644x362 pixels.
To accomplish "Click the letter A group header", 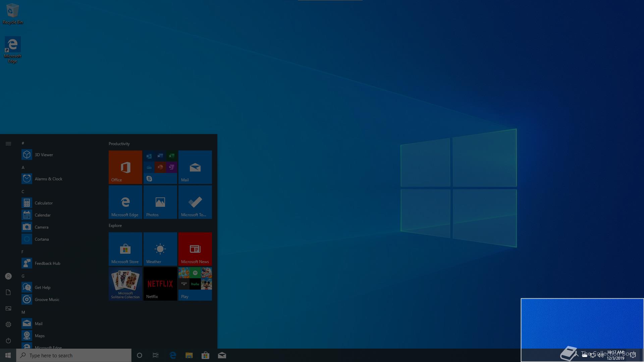I will 23,167.
